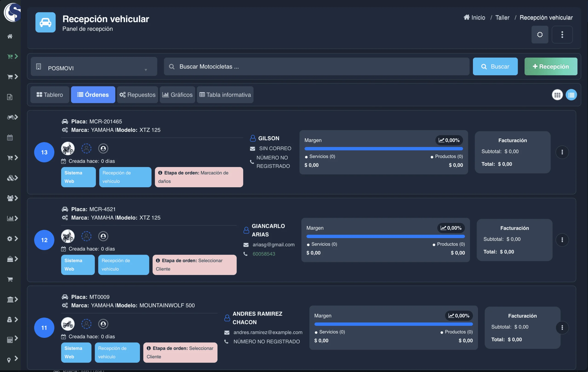Click the green Recepción button
Viewport: 588px width, 372px height.
551,66
